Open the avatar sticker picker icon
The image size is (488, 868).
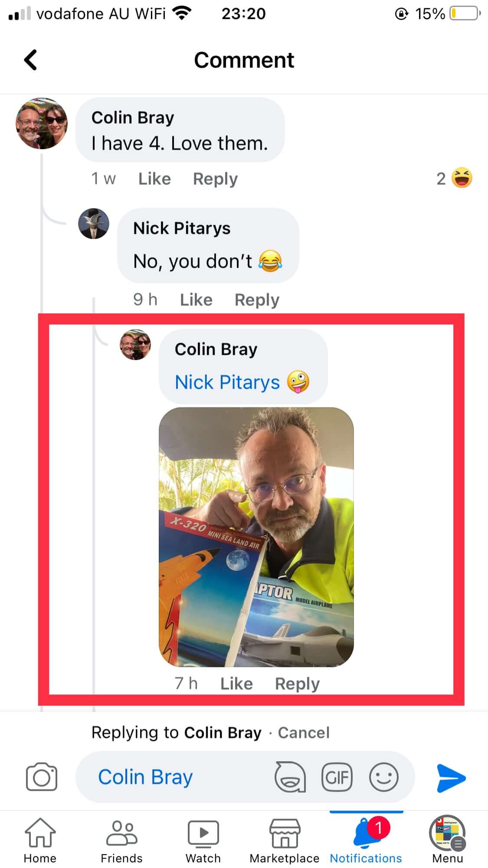[290, 777]
